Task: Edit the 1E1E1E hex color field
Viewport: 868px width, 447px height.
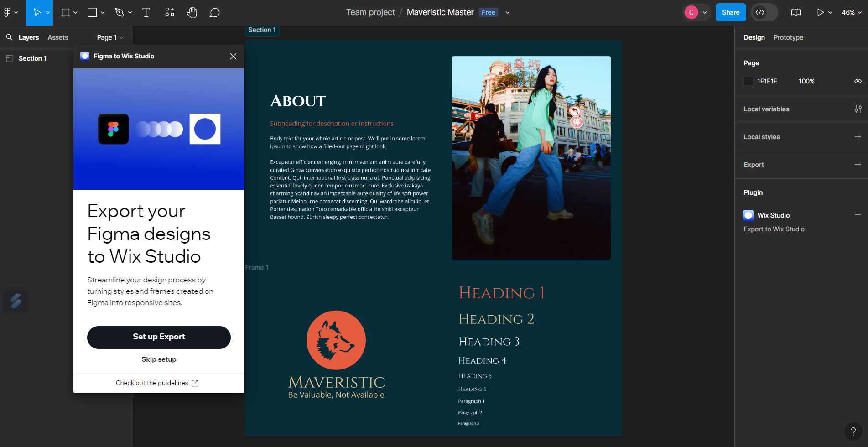Action: (x=767, y=81)
